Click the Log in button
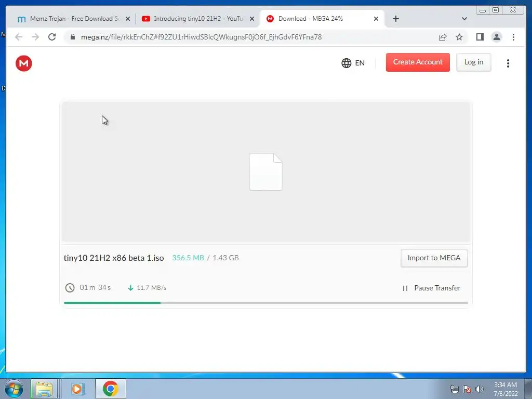Viewport: 532px width, 399px height. click(474, 62)
